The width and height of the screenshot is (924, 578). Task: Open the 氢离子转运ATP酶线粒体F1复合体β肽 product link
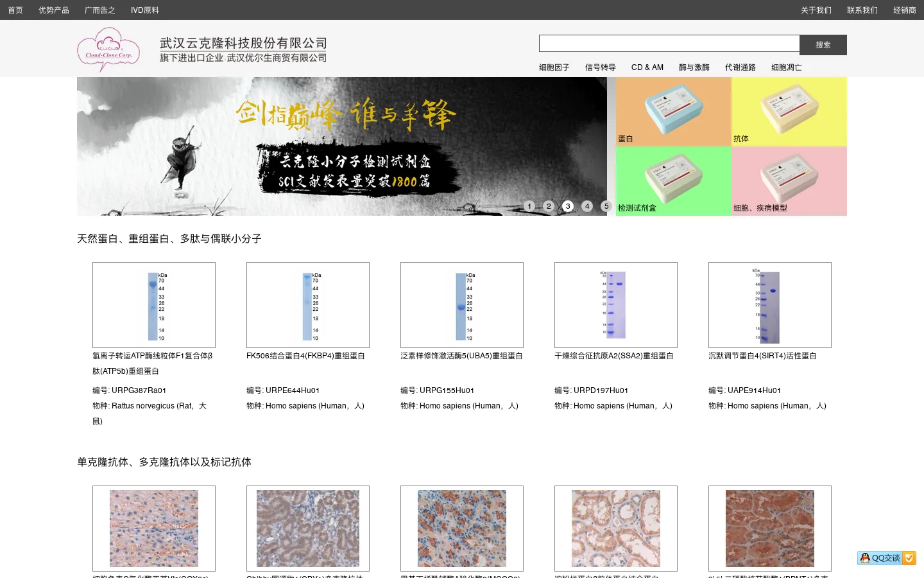coord(153,363)
